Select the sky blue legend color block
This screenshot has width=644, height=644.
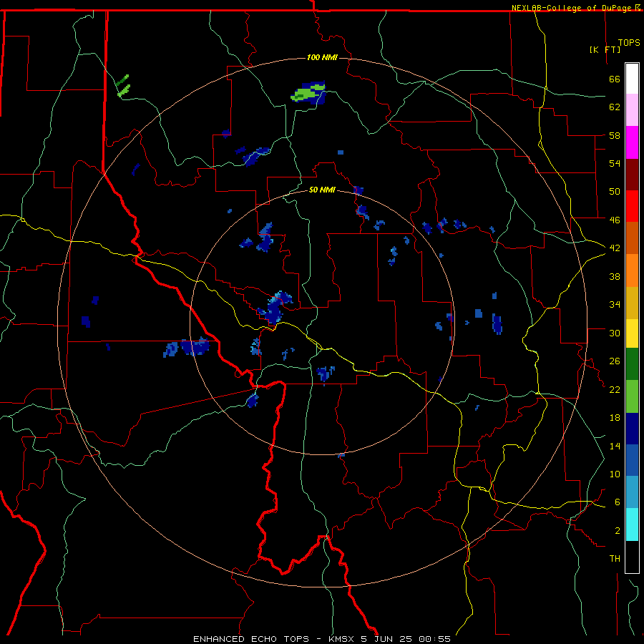pos(632,492)
